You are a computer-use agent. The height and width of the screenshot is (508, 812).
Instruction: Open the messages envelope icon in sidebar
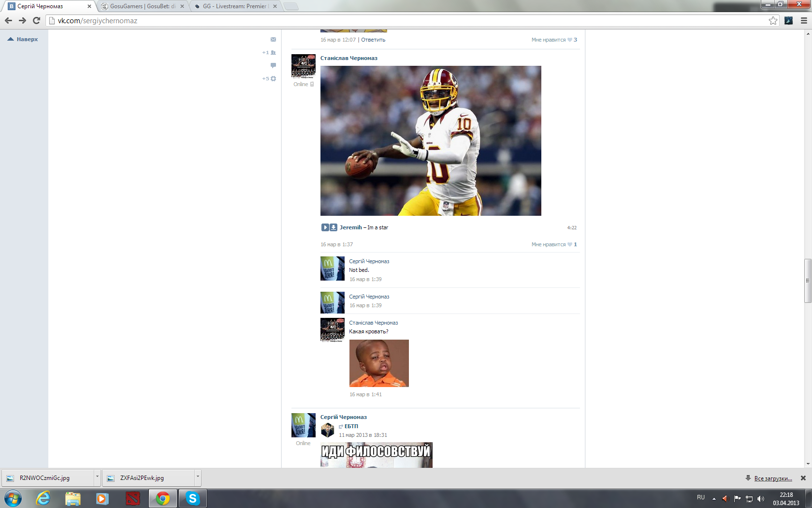click(273, 39)
